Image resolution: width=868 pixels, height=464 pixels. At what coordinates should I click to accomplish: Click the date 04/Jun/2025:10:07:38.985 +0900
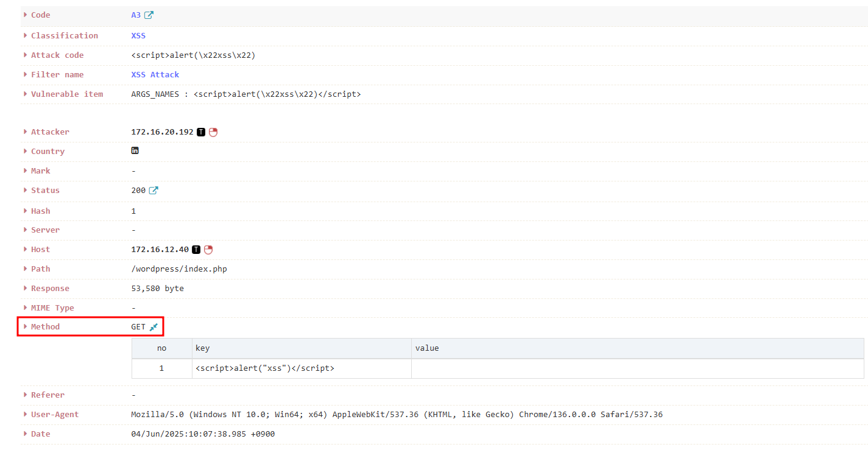pos(203,434)
